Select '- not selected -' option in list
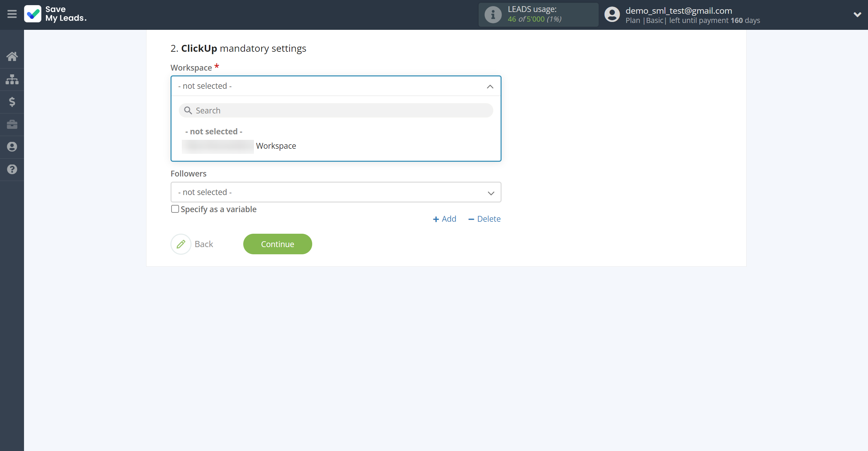This screenshot has width=868, height=451. pyautogui.click(x=214, y=132)
